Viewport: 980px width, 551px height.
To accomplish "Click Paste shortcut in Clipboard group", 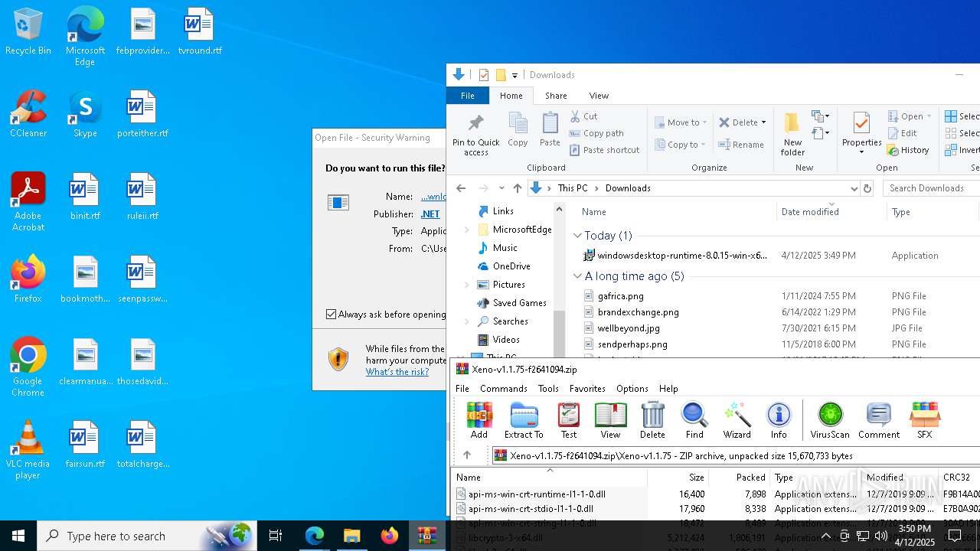I will (604, 150).
